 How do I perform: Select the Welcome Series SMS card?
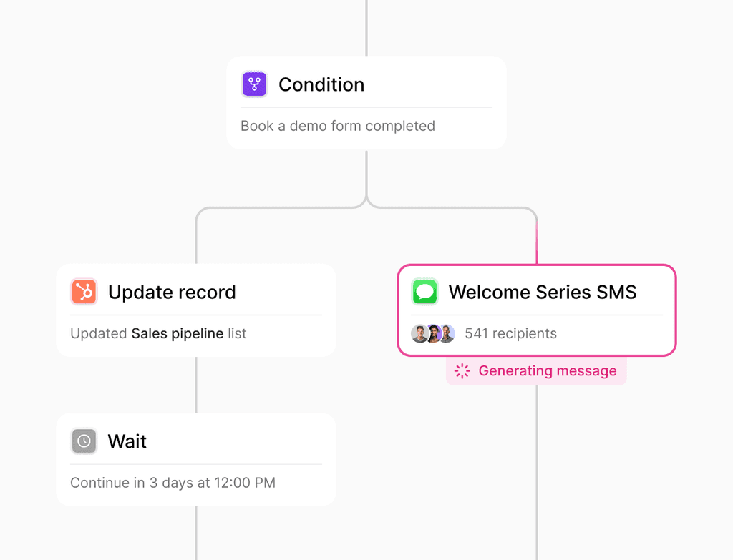pyautogui.click(x=536, y=310)
